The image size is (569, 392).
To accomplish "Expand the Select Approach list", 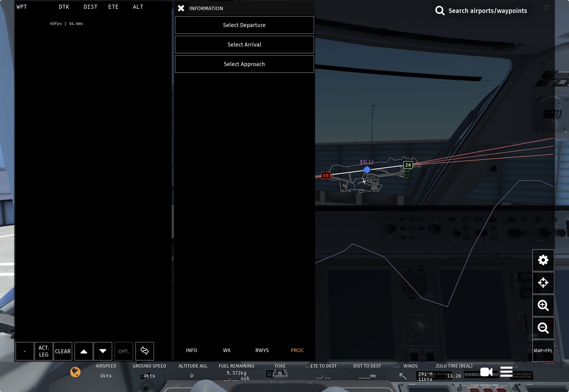I will pos(244,64).
